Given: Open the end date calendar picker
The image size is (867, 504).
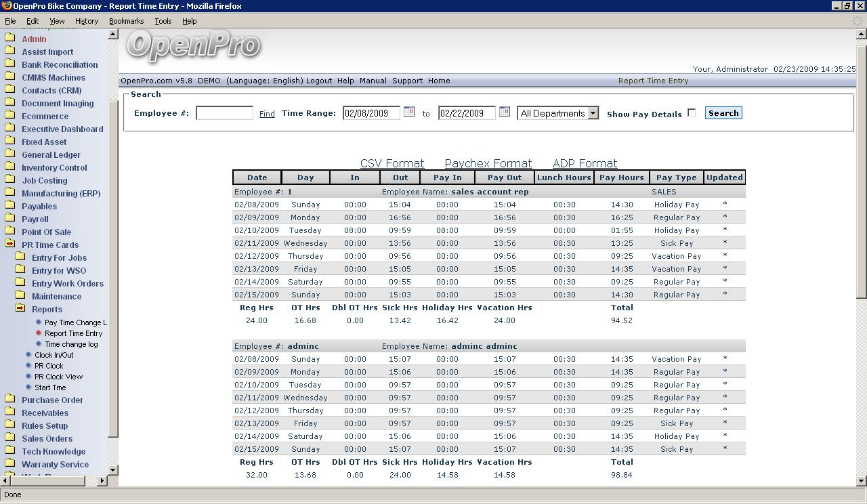Looking at the screenshot, I should click(x=505, y=112).
